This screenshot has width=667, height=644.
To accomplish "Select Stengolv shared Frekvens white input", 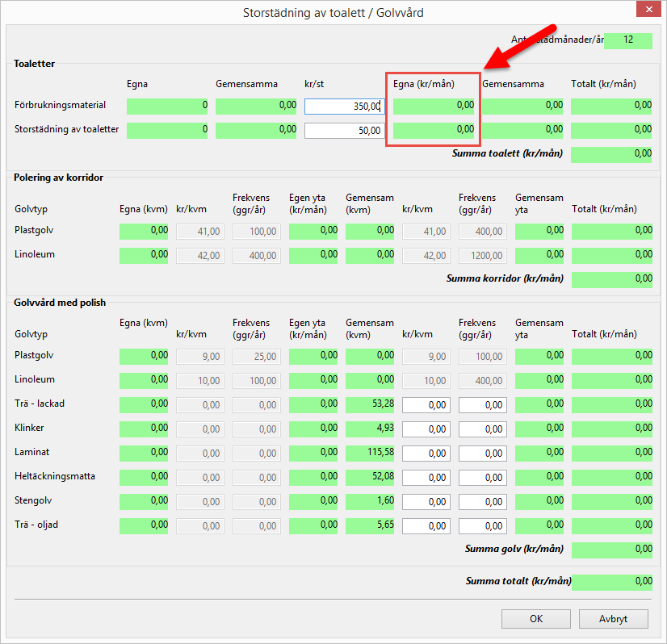I will click(483, 501).
